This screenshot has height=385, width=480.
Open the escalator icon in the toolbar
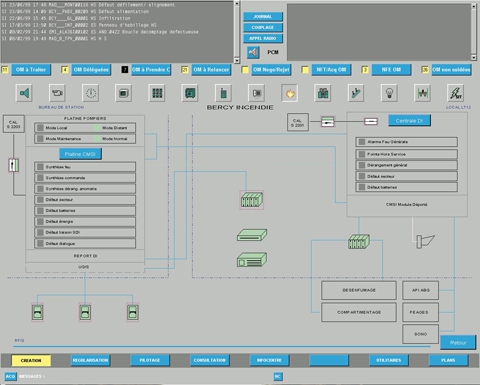tap(356, 93)
